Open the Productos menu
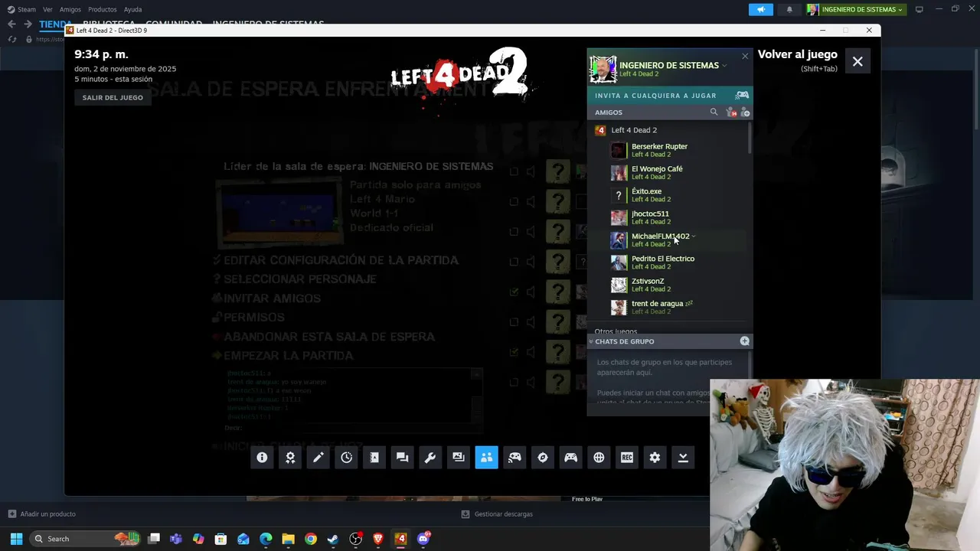Image resolution: width=980 pixels, height=551 pixels. 103,9
